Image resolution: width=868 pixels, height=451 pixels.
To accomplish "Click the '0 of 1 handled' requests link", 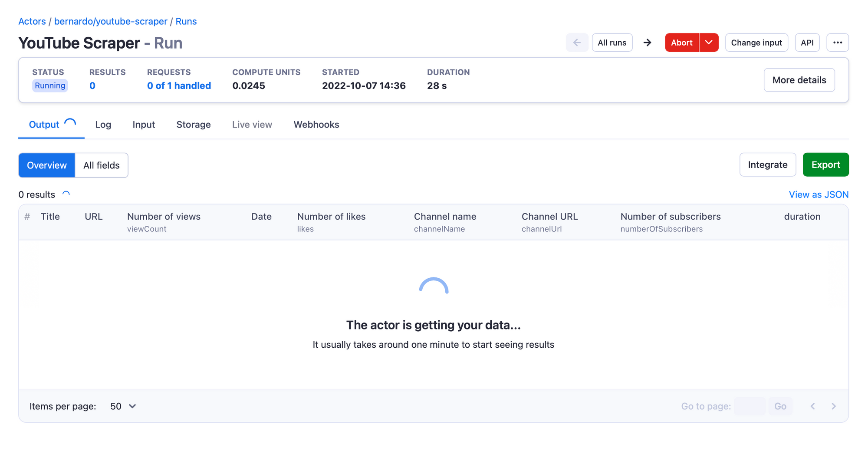I will point(179,86).
